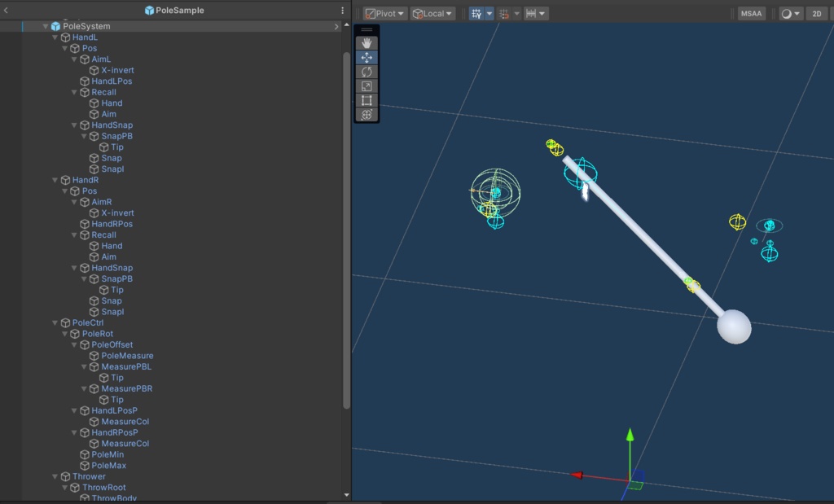834x504 pixels.
Task: Collapse the AimR node
Action: pos(74,202)
